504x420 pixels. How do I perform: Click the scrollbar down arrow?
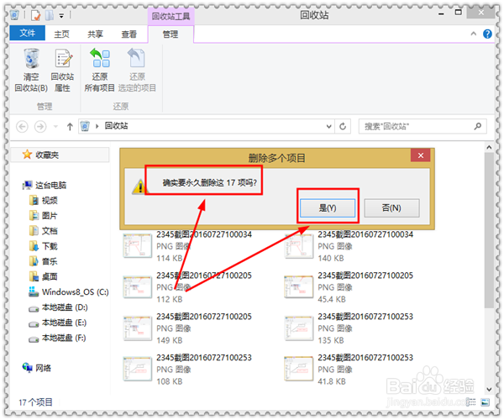point(489,390)
